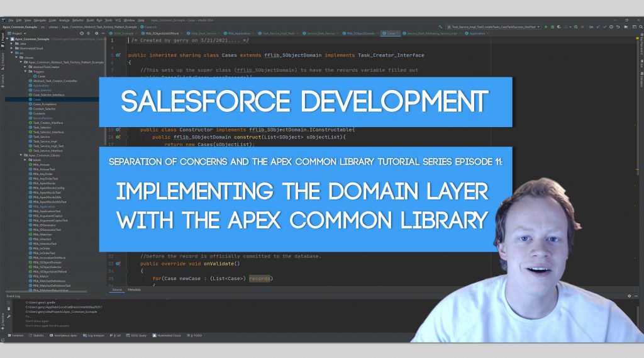Image resolution: width=644 pixels, height=358 pixels.
Task: Switch to the fflib_Application editor tab
Action: click(240, 33)
